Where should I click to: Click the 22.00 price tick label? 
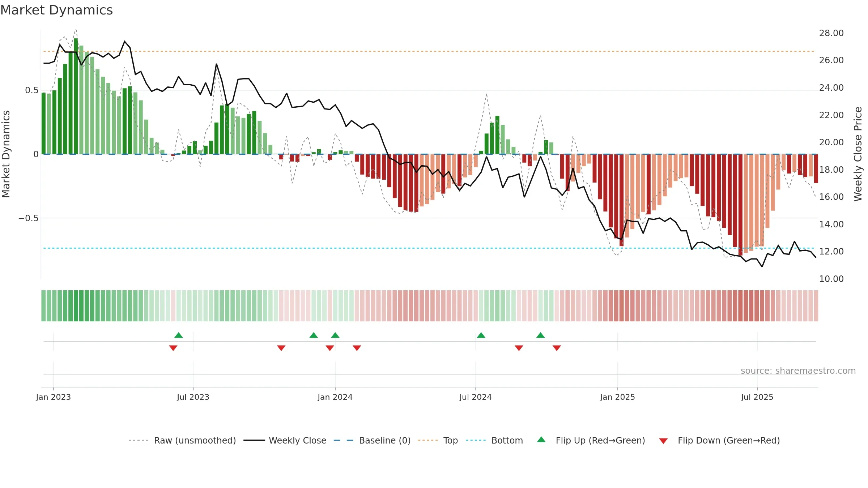[831, 115]
